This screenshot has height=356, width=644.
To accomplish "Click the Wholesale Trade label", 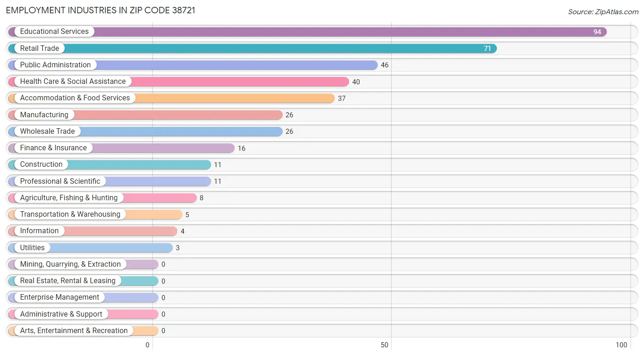I will click(47, 131).
